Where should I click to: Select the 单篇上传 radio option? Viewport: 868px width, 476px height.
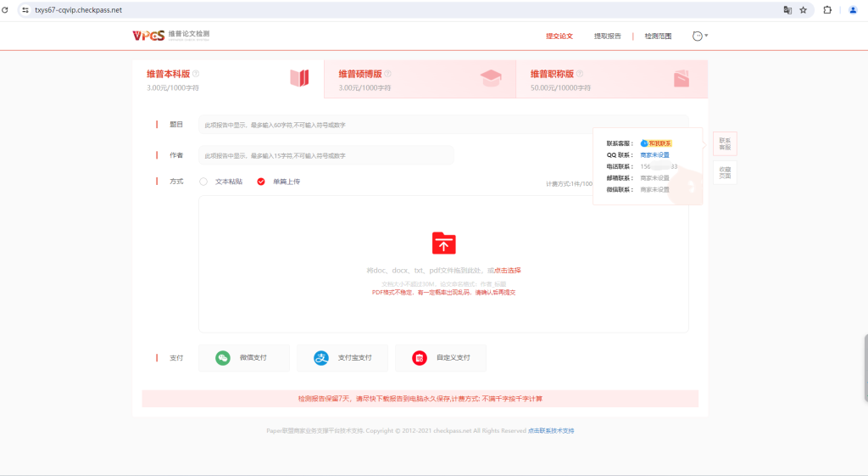(261, 182)
